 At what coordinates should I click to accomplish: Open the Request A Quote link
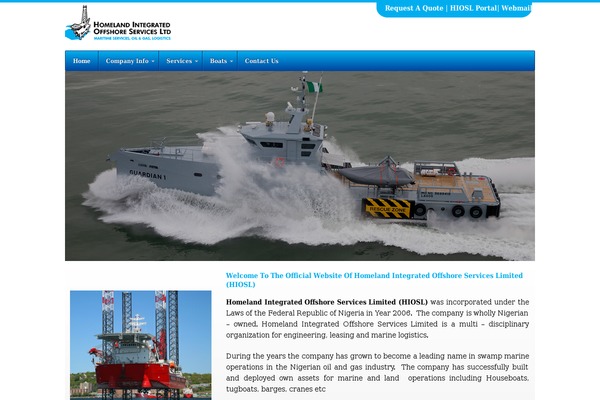coord(414,8)
